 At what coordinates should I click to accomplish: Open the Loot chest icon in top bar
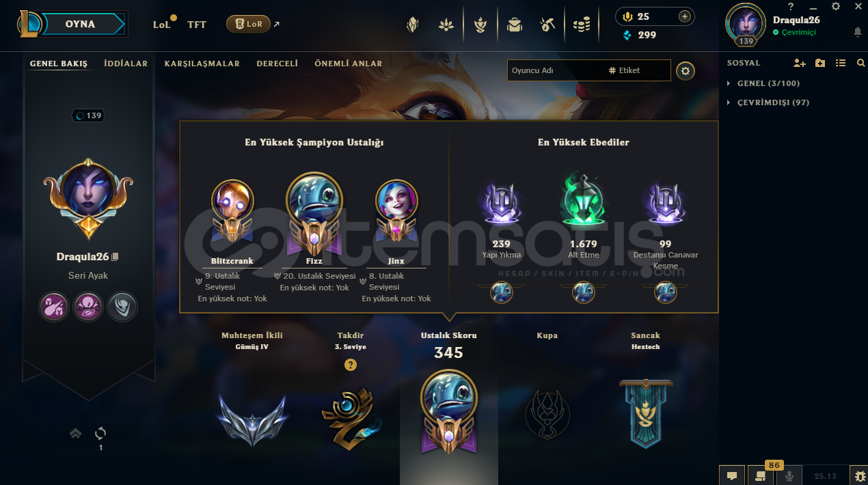pos(547,25)
